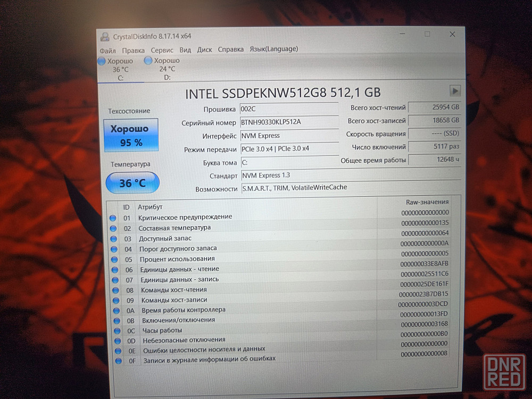Image resolution: width=532 pixels, height=399 pixels.
Task: Click status dot for row 0A Время работы контроллера
Action: click(117, 311)
